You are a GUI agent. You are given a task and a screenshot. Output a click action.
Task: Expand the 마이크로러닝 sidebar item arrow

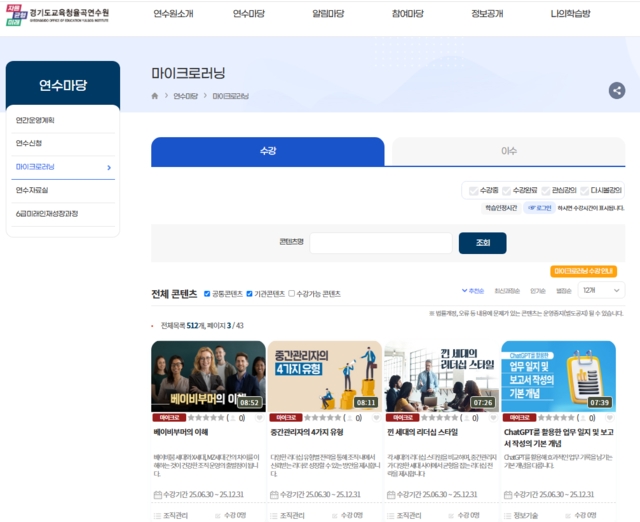tap(108, 167)
